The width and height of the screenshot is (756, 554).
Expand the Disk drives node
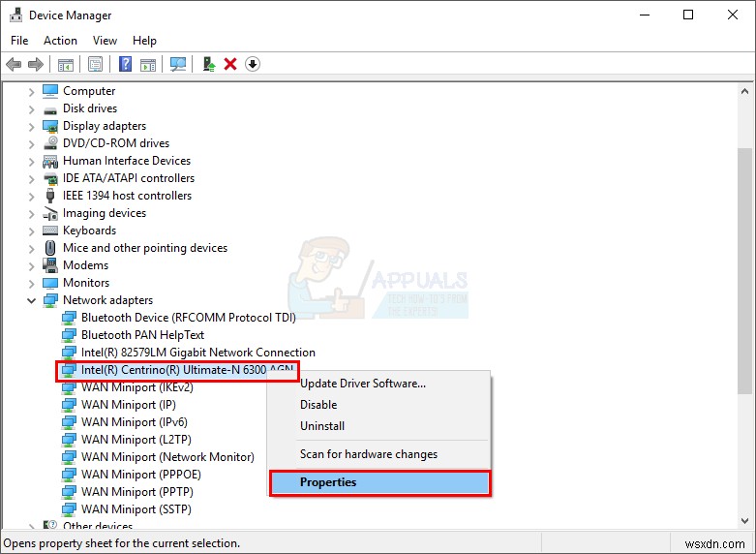click(x=31, y=109)
